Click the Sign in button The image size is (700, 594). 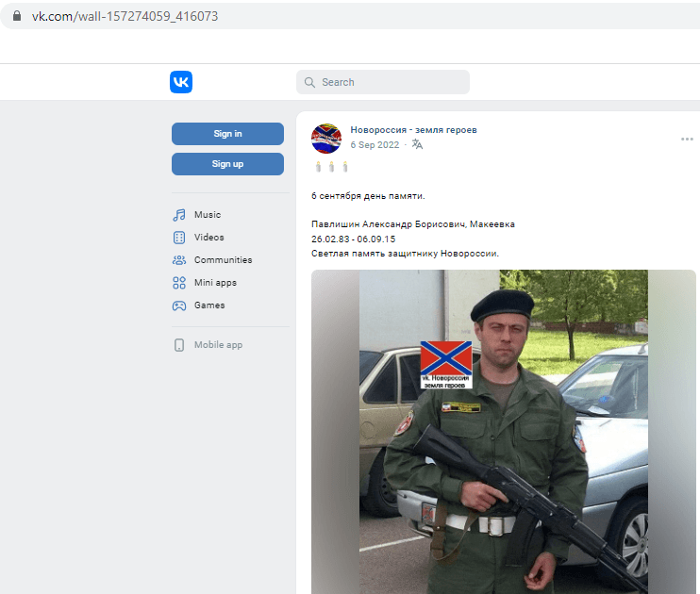(227, 134)
